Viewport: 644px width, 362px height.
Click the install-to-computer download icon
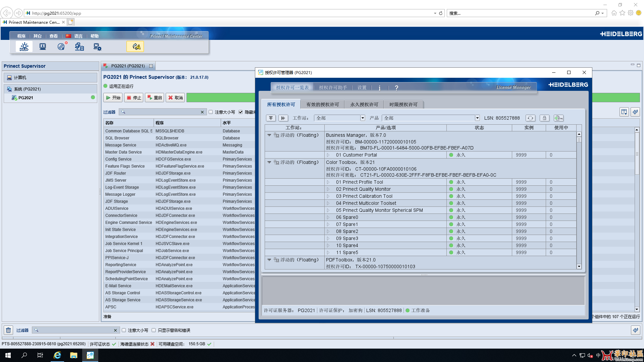coord(43,47)
